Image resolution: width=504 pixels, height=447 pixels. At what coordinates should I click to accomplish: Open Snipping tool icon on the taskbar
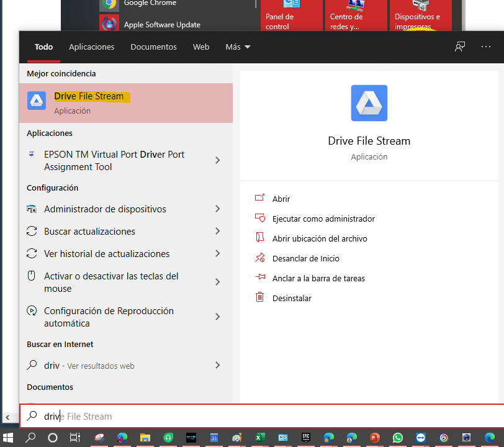[x=100, y=438]
